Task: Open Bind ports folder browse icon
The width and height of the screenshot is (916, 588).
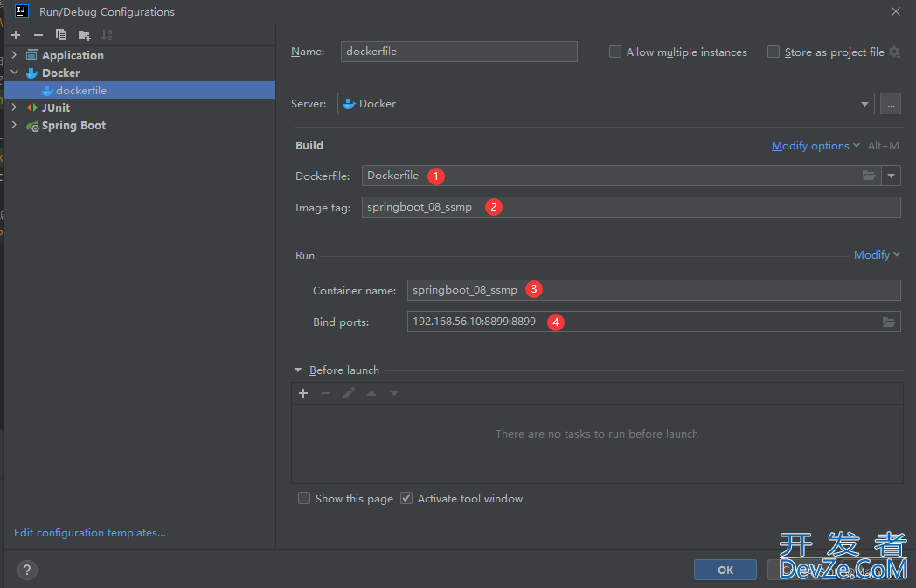Action: pyautogui.click(x=889, y=322)
